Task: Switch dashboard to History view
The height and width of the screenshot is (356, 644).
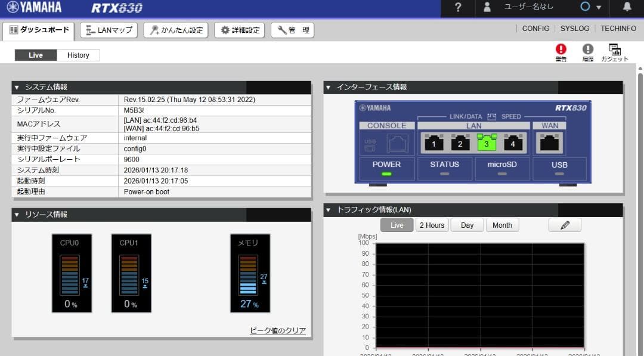Action: tap(78, 55)
